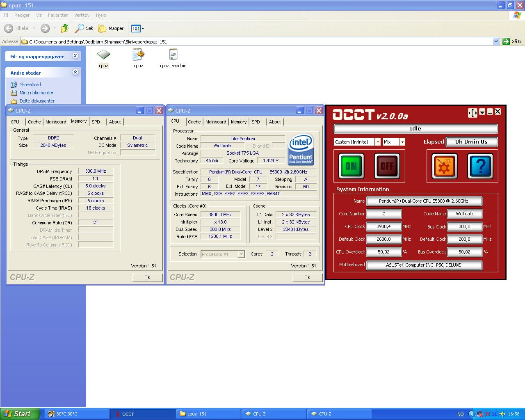Open Cache tab in right CPU-Z window
The width and height of the screenshot is (525, 420).
point(194,122)
